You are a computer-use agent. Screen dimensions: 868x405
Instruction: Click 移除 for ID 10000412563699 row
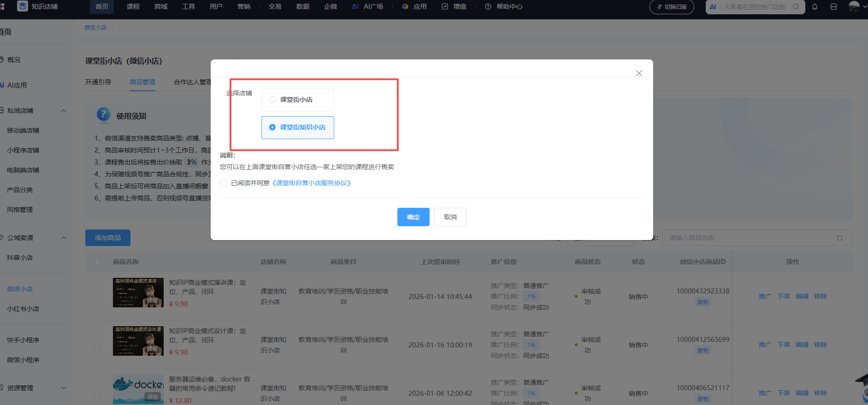pyautogui.click(x=821, y=345)
